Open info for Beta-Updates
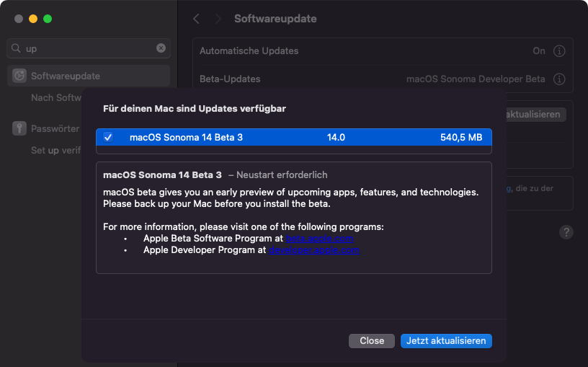This screenshot has width=588, height=367. coord(559,79)
